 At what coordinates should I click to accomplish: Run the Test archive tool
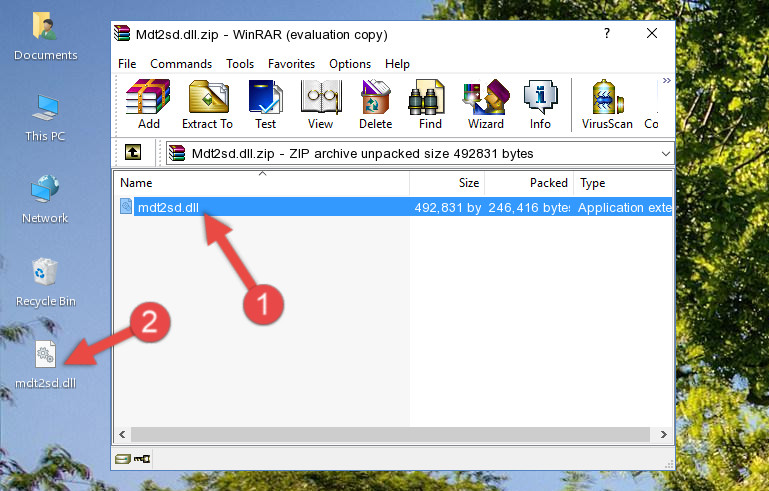click(x=265, y=104)
